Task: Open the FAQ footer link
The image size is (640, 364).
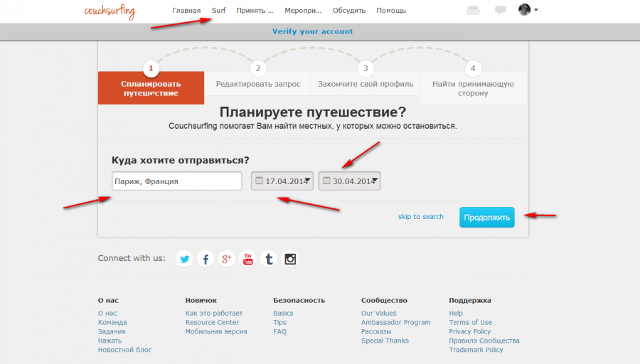Action: pos(280,331)
